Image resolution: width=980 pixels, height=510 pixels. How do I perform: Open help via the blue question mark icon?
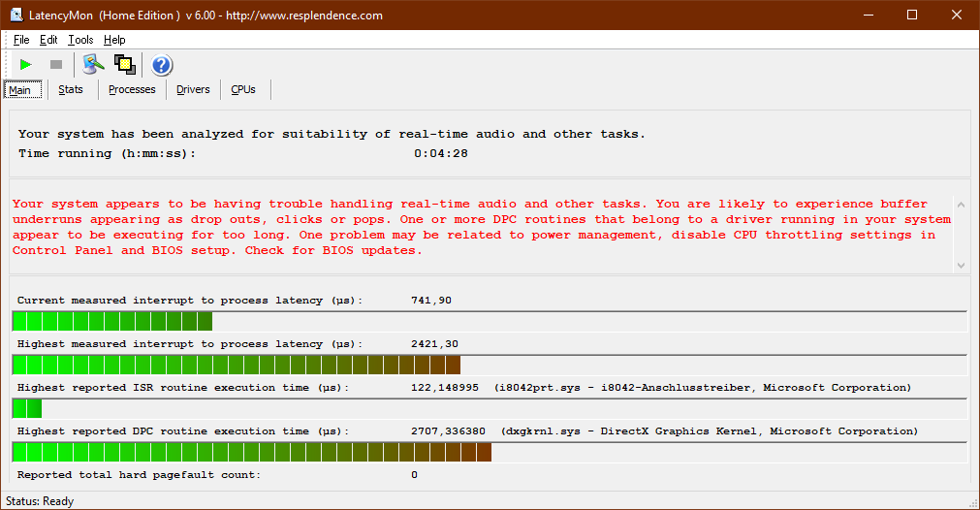pyautogui.click(x=162, y=65)
